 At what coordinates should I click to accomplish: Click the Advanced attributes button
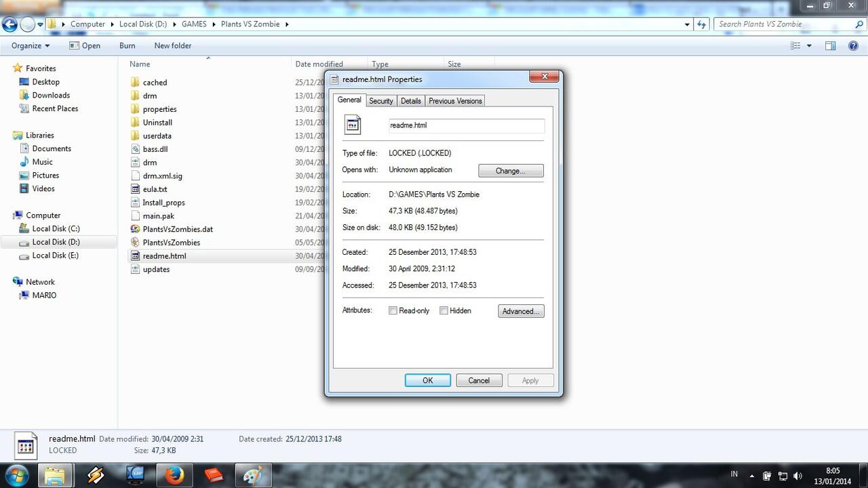(520, 311)
